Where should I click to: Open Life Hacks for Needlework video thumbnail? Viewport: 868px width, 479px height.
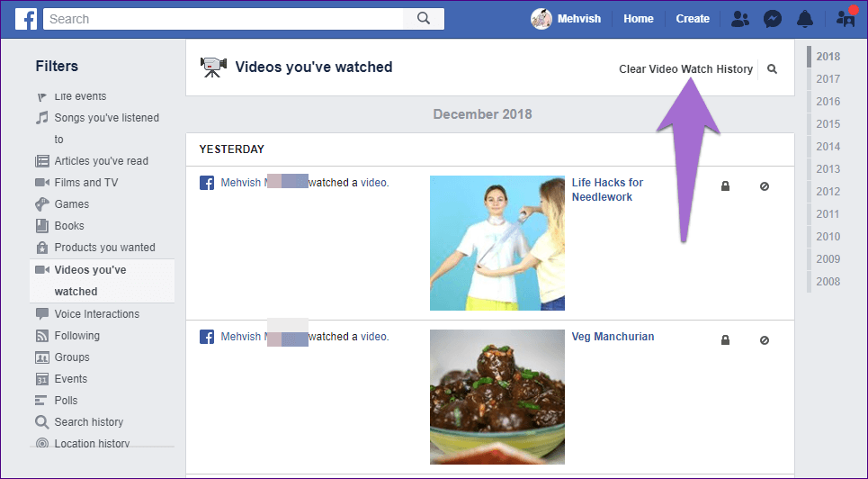(497, 243)
